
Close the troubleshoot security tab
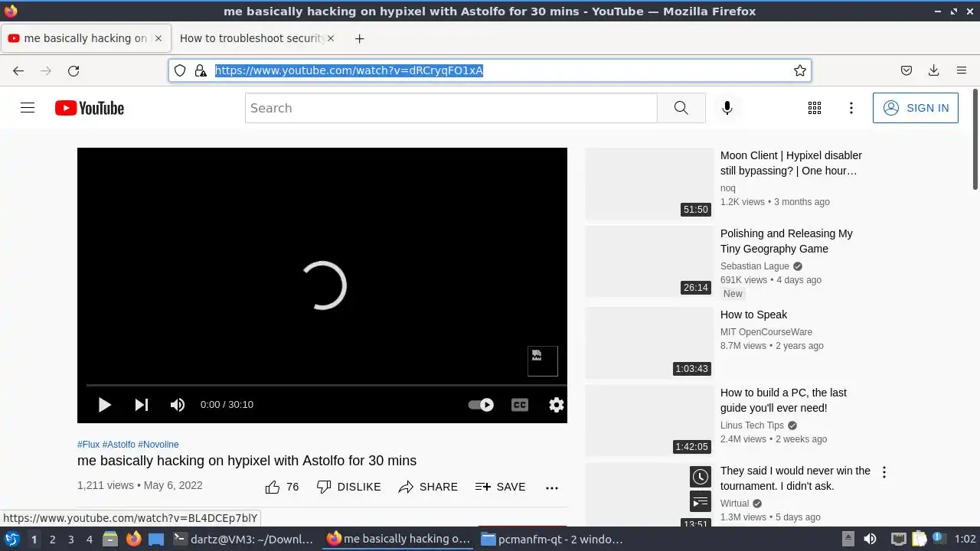coord(331,38)
